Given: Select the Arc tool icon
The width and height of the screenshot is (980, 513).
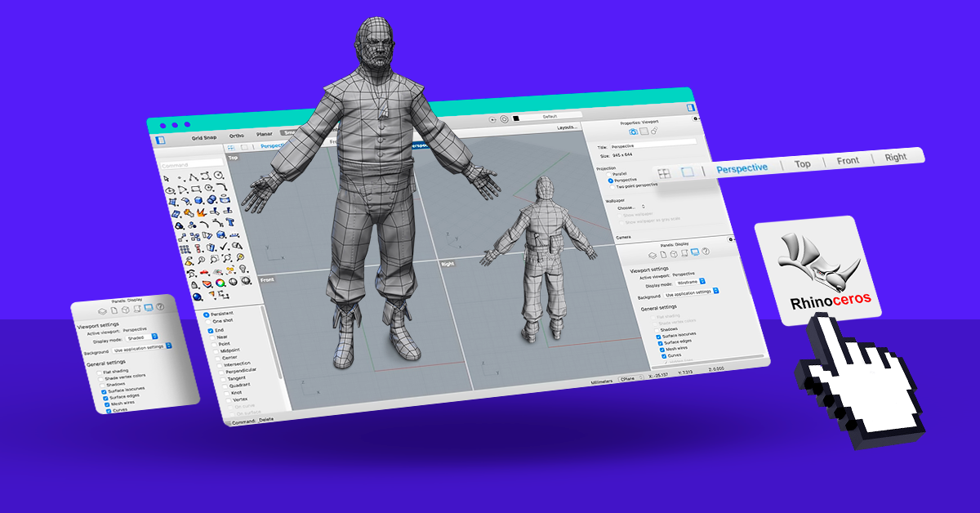Looking at the screenshot, I should [182, 190].
